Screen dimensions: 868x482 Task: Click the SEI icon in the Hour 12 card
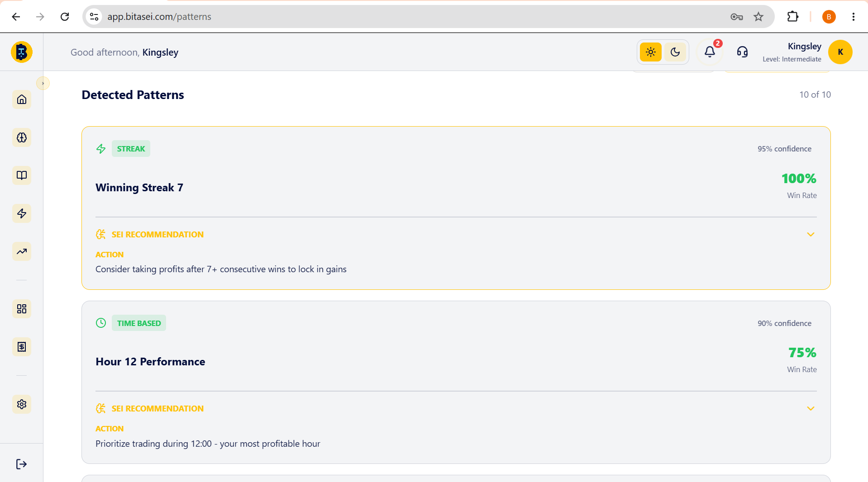coord(100,408)
